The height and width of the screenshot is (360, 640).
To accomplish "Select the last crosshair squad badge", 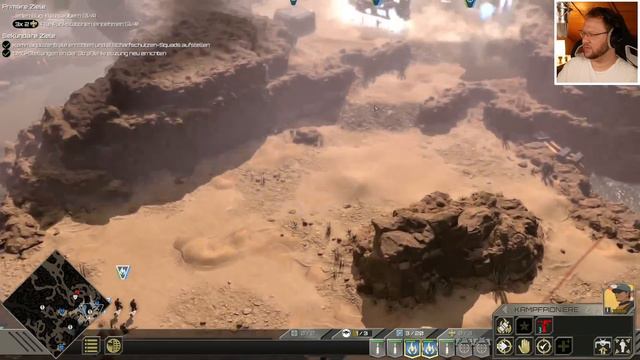I will (x=482, y=349).
